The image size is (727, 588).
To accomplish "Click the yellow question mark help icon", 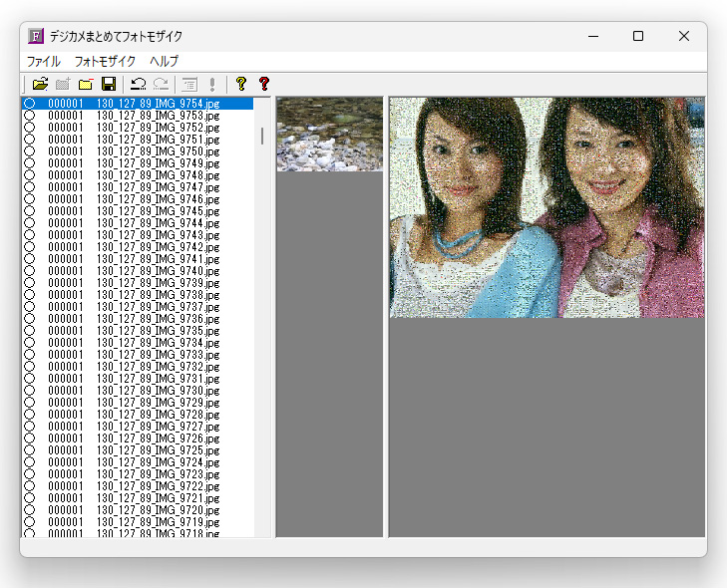I will [241, 84].
